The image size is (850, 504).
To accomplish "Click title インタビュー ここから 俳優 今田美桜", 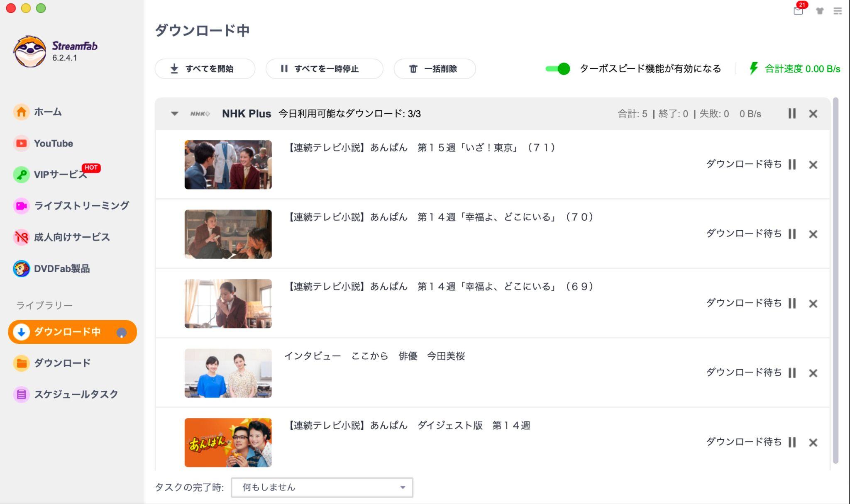I will click(x=374, y=356).
